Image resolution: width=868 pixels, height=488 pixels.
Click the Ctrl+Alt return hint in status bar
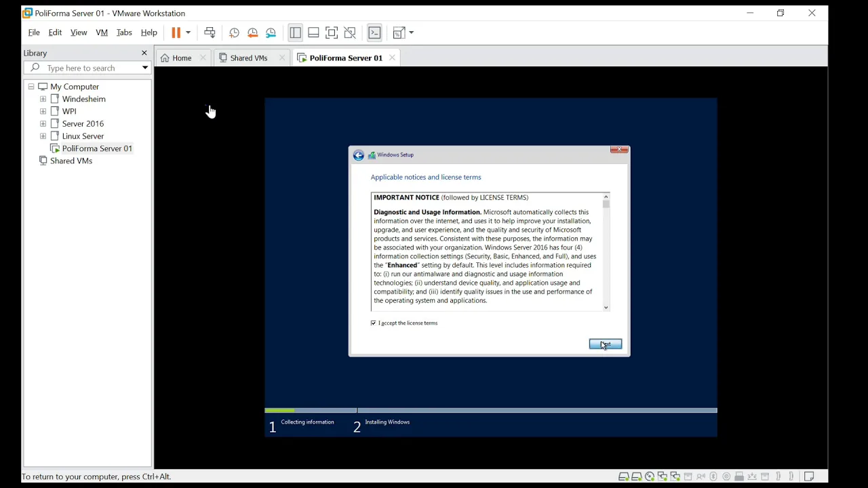(x=97, y=477)
